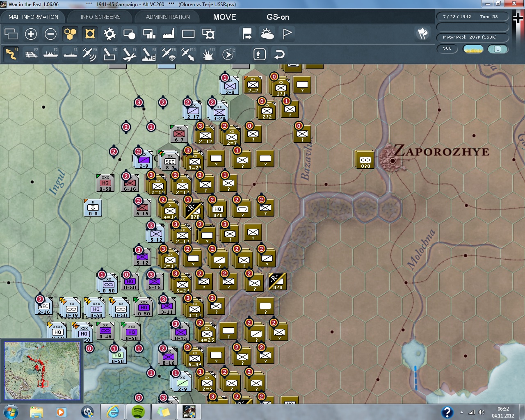Select the SEC 8-3 unit counter

[170, 160]
